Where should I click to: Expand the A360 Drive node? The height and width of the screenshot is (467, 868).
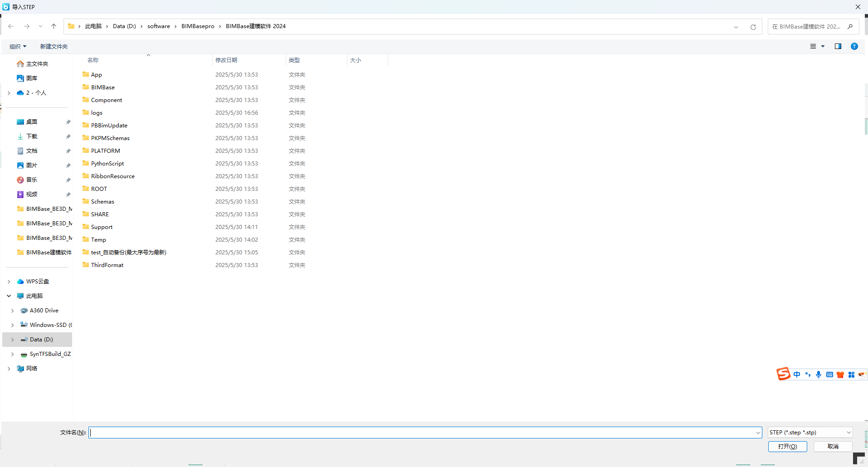click(12, 311)
